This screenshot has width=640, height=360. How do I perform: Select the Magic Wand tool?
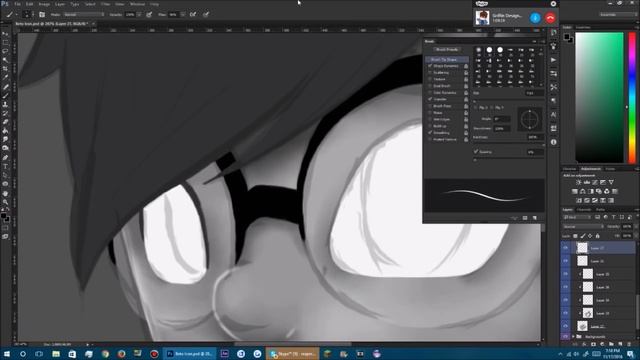[5, 60]
